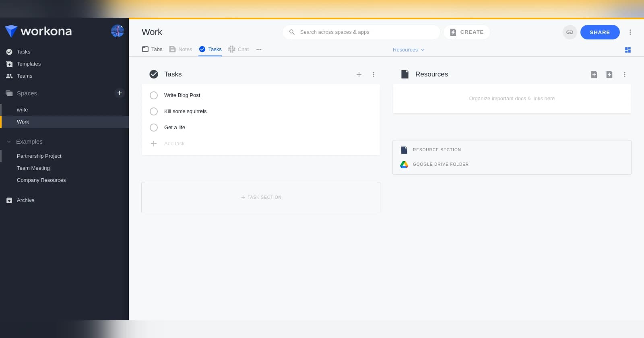Switch to the Tabs tab

pyautogui.click(x=152, y=49)
